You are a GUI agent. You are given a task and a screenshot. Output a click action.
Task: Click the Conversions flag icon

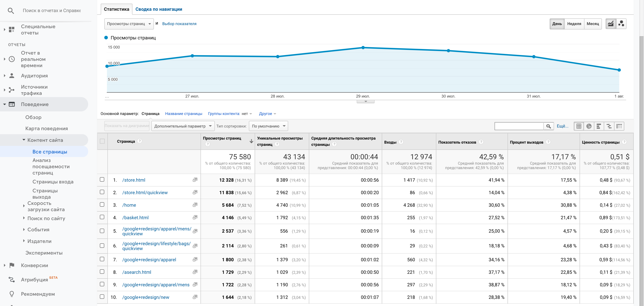click(x=12, y=266)
